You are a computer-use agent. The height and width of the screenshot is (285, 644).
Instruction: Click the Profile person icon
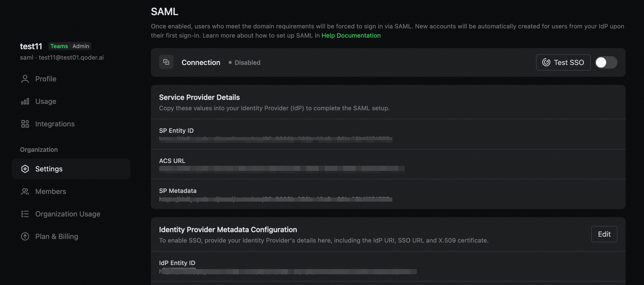pyautogui.click(x=25, y=79)
